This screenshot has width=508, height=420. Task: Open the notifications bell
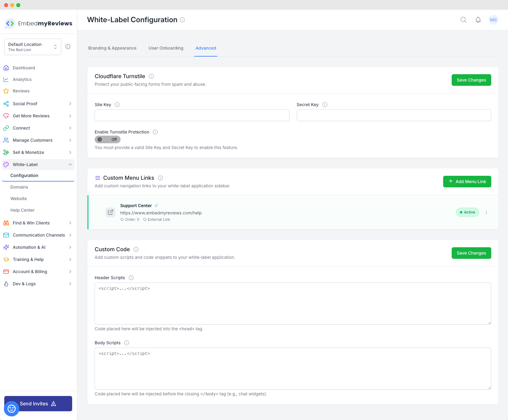(478, 20)
